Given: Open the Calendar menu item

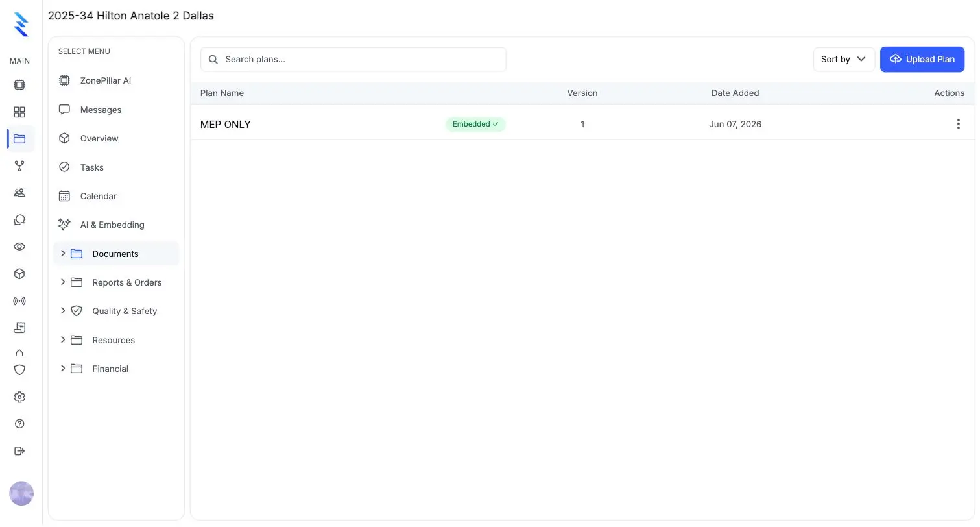Looking at the screenshot, I should 116,196.
